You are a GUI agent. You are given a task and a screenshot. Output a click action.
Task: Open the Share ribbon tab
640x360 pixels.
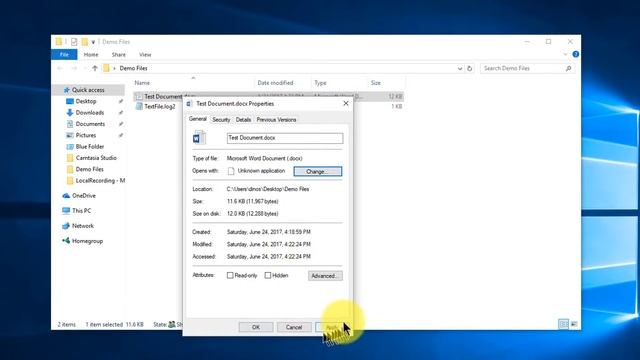coord(118,54)
